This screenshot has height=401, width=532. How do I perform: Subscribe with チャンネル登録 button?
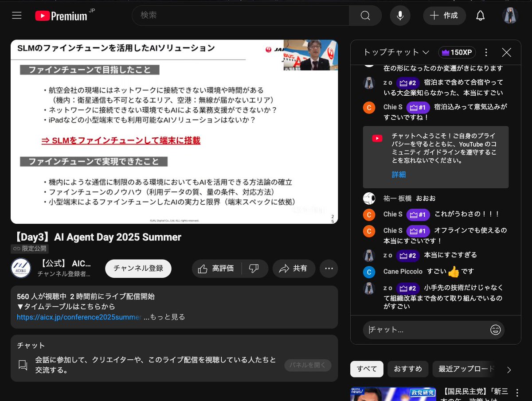tap(138, 269)
